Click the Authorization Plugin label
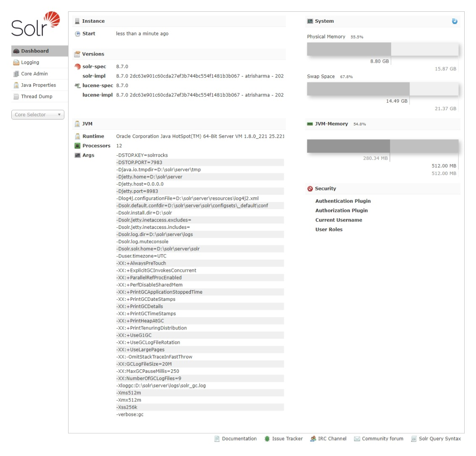The height and width of the screenshot is (456, 476). pyautogui.click(x=341, y=211)
